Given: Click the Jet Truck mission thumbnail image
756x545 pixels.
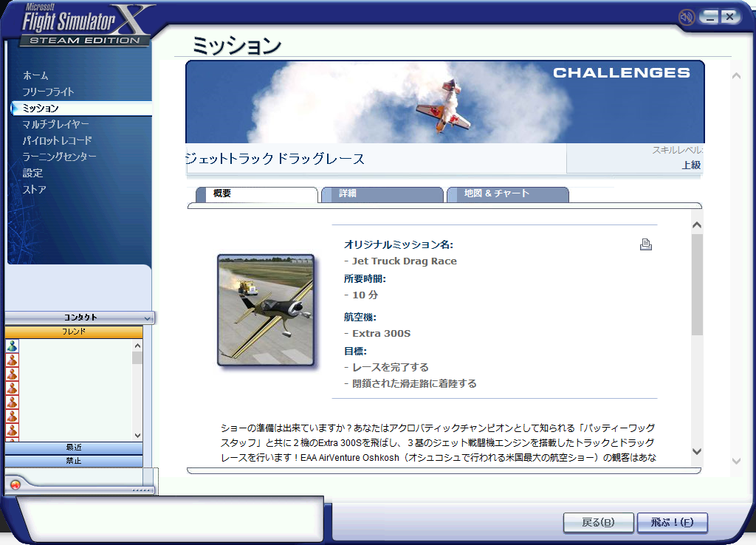Looking at the screenshot, I should [266, 309].
